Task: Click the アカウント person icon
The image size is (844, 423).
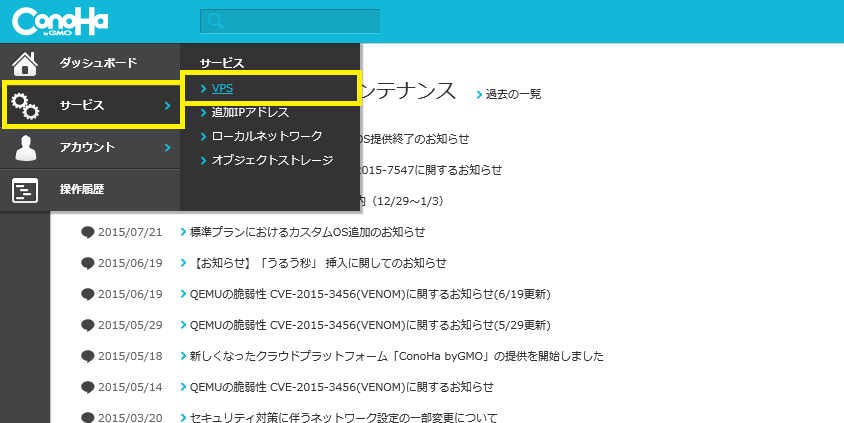Action: (25, 147)
